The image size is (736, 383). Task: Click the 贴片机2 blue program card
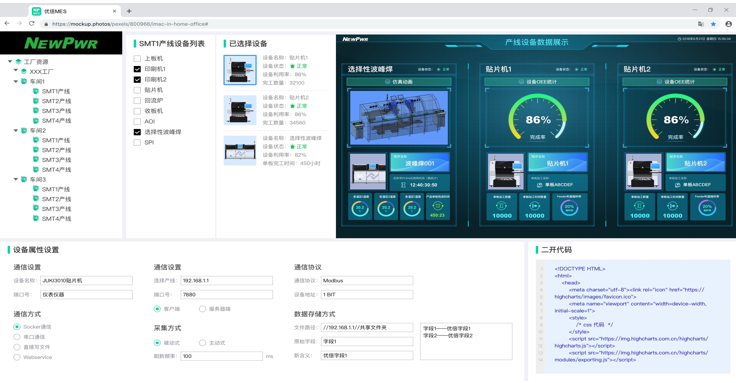696,162
